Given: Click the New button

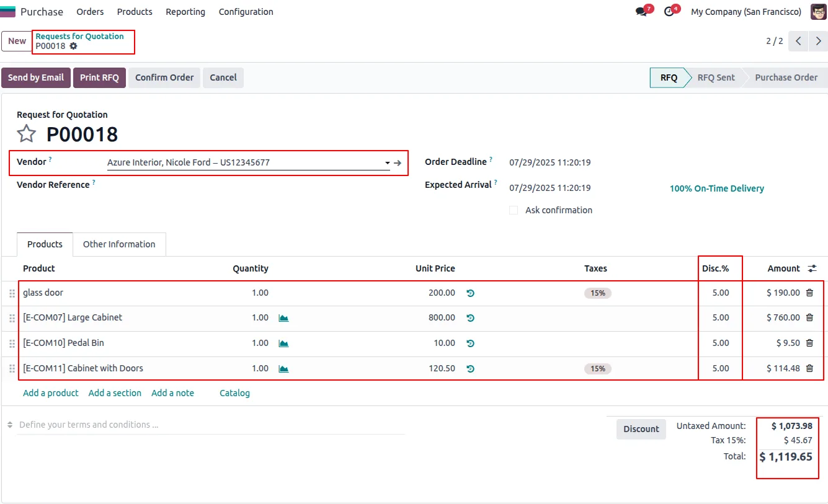Looking at the screenshot, I should pos(17,41).
